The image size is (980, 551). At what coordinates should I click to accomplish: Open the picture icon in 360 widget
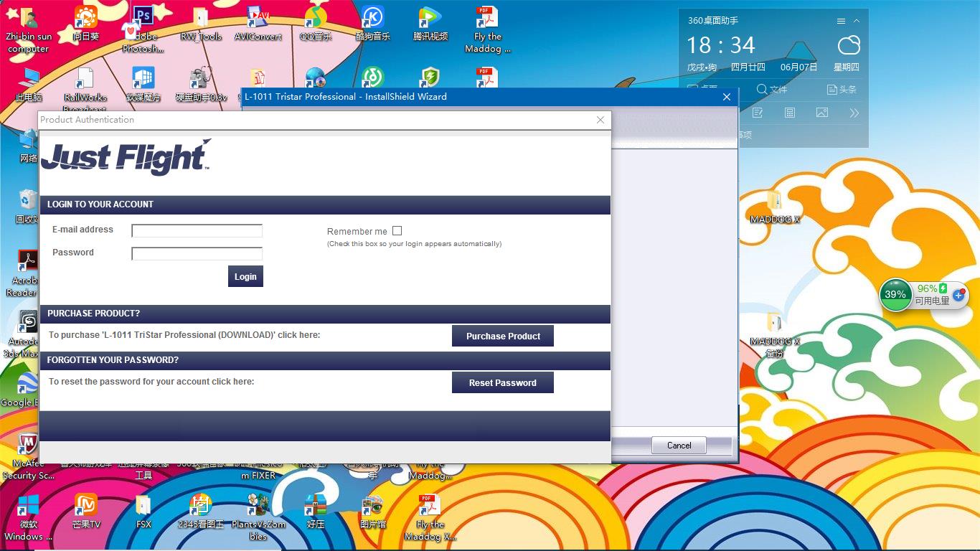822,113
